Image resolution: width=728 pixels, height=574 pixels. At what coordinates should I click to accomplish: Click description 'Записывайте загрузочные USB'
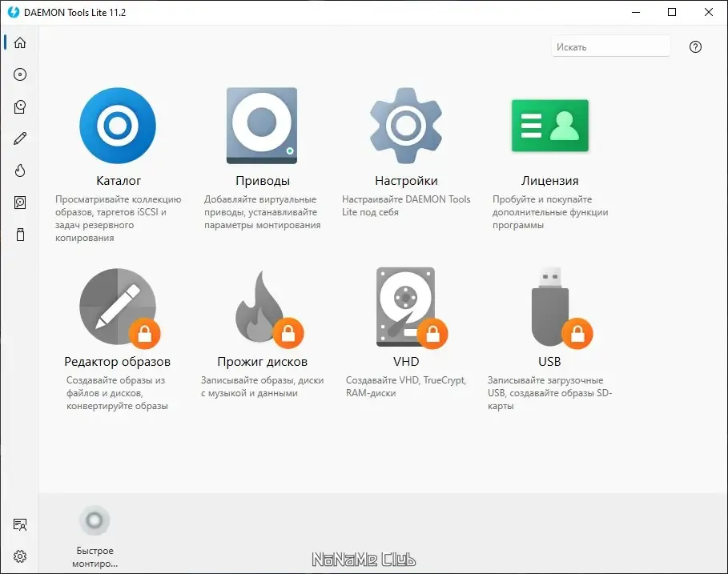click(549, 393)
